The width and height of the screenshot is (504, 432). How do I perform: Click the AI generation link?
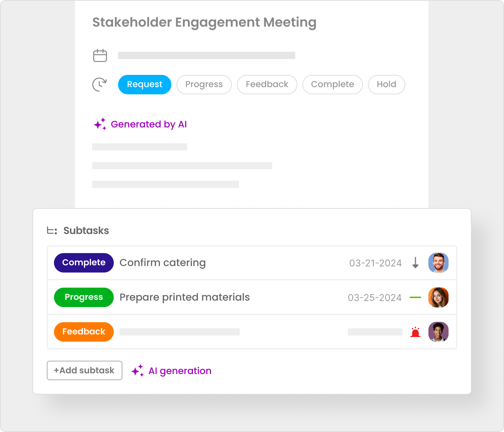tap(180, 371)
